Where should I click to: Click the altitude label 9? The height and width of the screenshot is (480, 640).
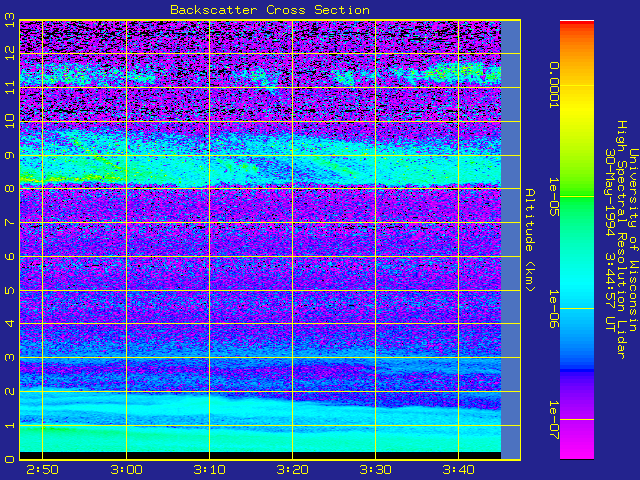[10, 155]
